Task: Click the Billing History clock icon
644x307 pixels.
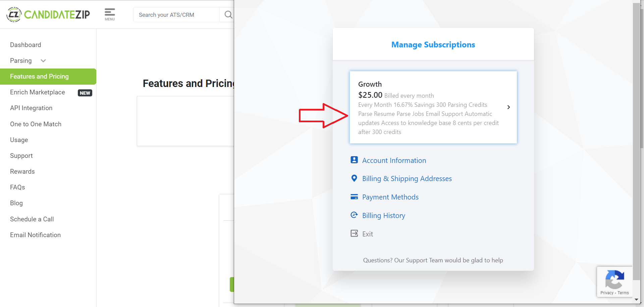Action: click(354, 215)
